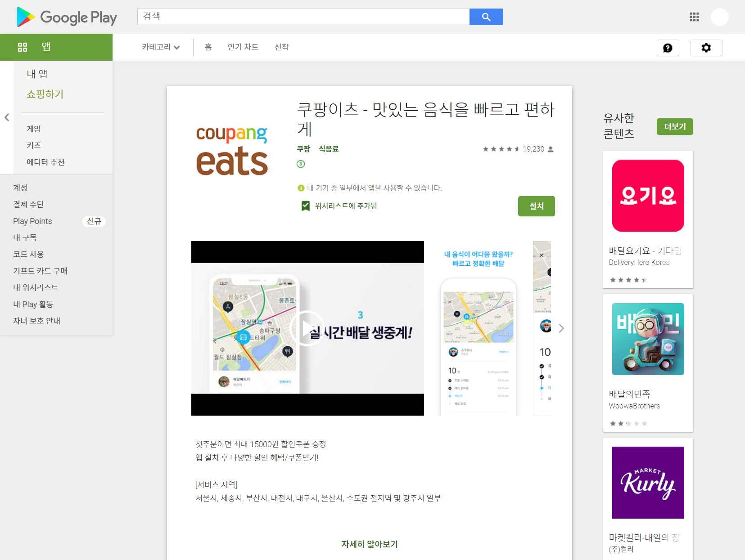Screen dimensions: 745x560
Task: Open the 요기요 app icon
Action: (x=648, y=196)
